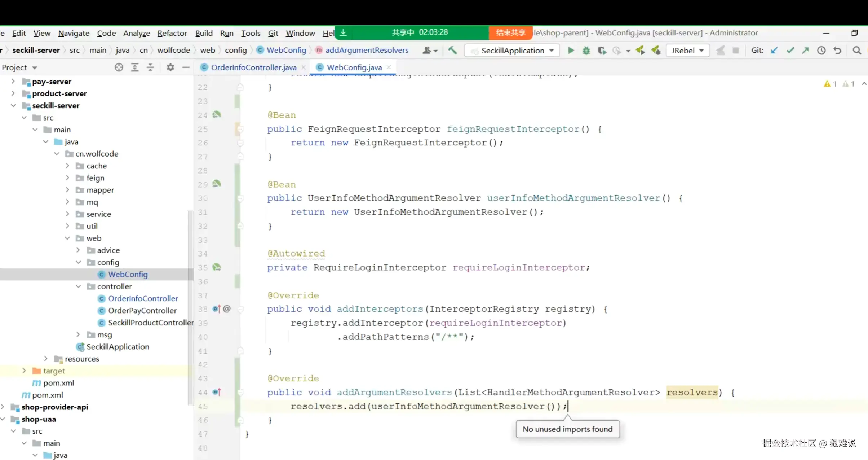Screen dimensions: 868x460
Task: Click the Search Everywhere magnifier
Action: 857,51
